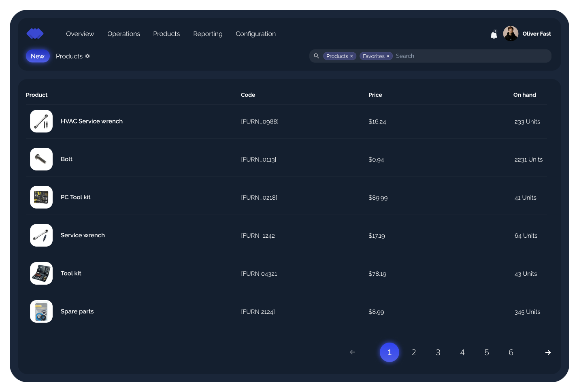This screenshot has width=579, height=392.
Task: Click the $78.19 price cell
Action: click(377, 274)
